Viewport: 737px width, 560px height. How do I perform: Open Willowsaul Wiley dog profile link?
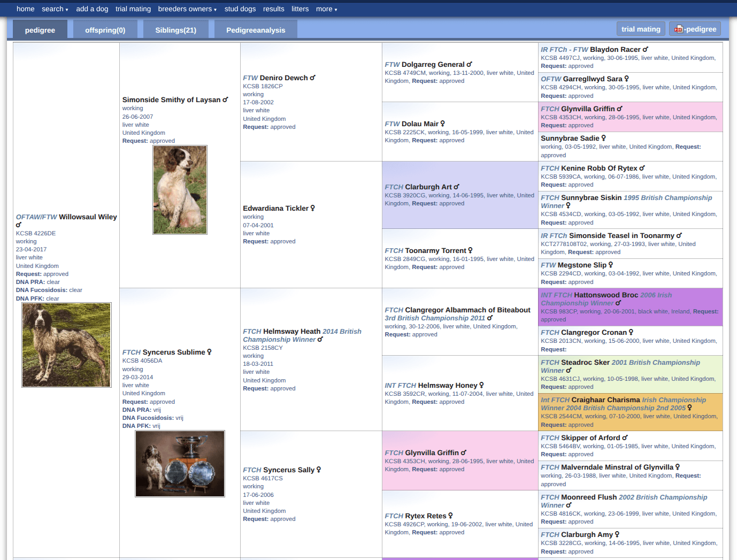point(88,217)
